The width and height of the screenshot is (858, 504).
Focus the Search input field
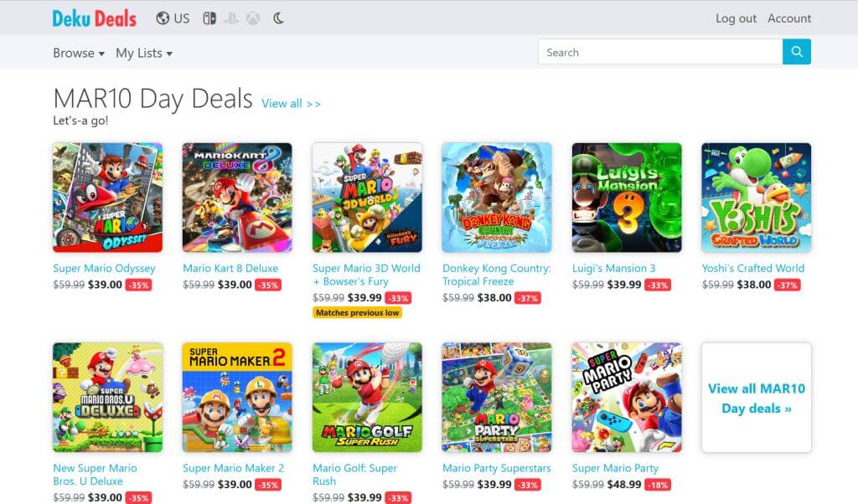[x=660, y=52]
